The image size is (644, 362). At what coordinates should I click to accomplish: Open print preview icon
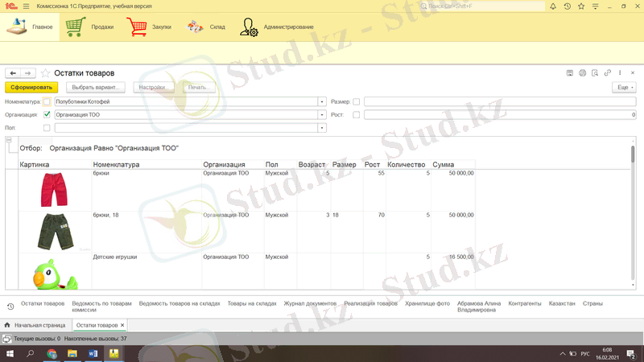pos(595,73)
